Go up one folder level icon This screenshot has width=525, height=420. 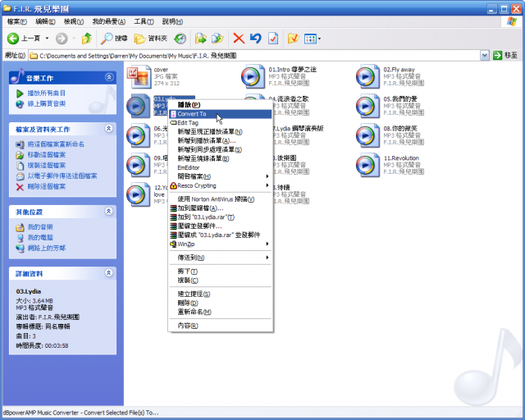pos(87,39)
